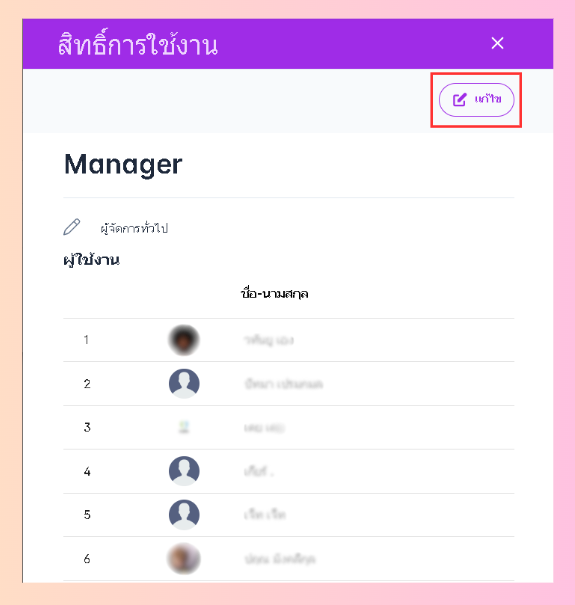Click the small green avatar in row 3

pos(184,428)
